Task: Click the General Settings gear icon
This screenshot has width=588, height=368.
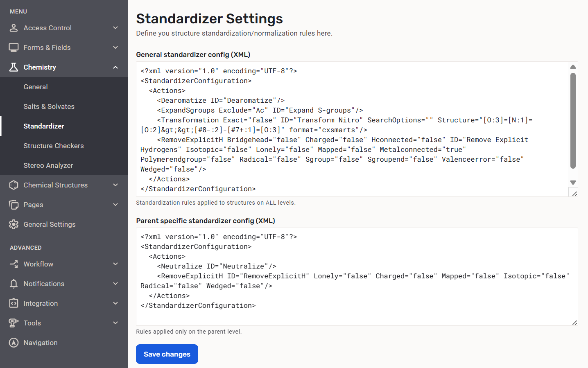Action: point(14,224)
